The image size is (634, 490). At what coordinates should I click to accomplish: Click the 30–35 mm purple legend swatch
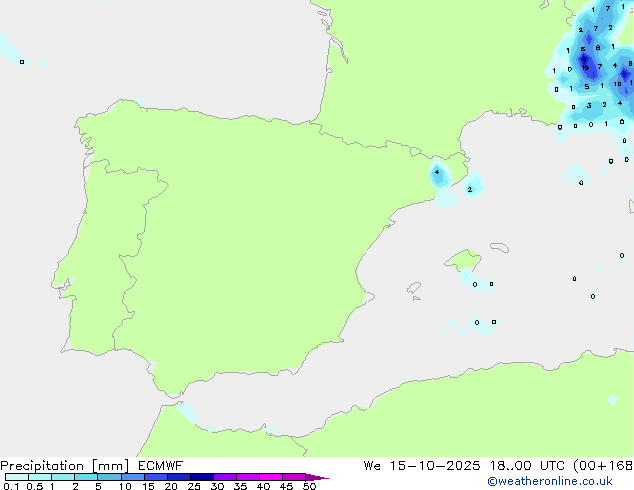225,477
